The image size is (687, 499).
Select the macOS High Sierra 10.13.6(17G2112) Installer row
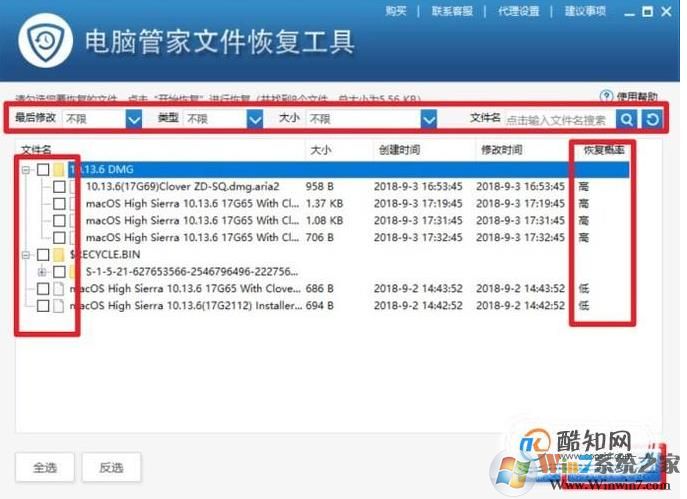(x=186, y=306)
